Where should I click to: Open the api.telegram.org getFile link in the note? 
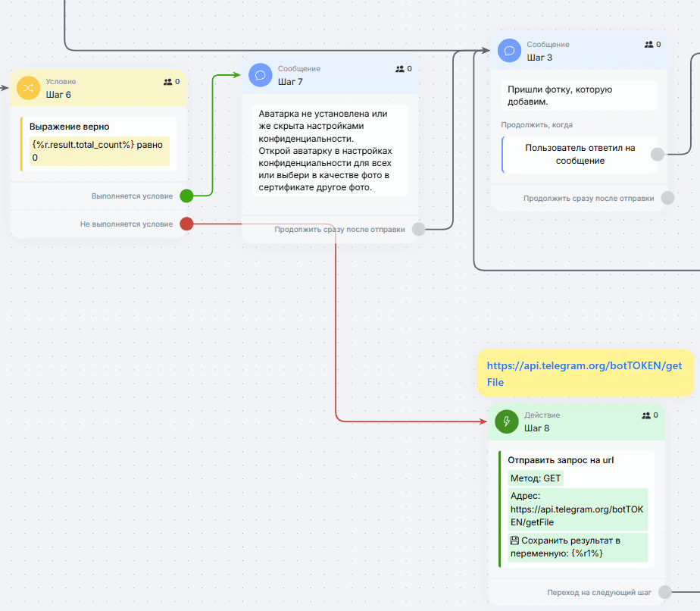(584, 374)
